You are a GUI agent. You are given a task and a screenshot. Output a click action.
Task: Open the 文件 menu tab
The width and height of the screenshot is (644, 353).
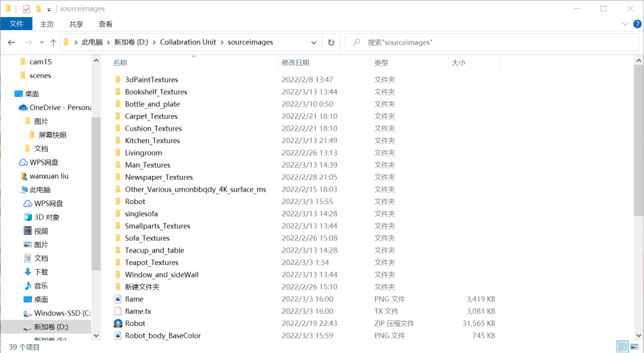pos(16,24)
